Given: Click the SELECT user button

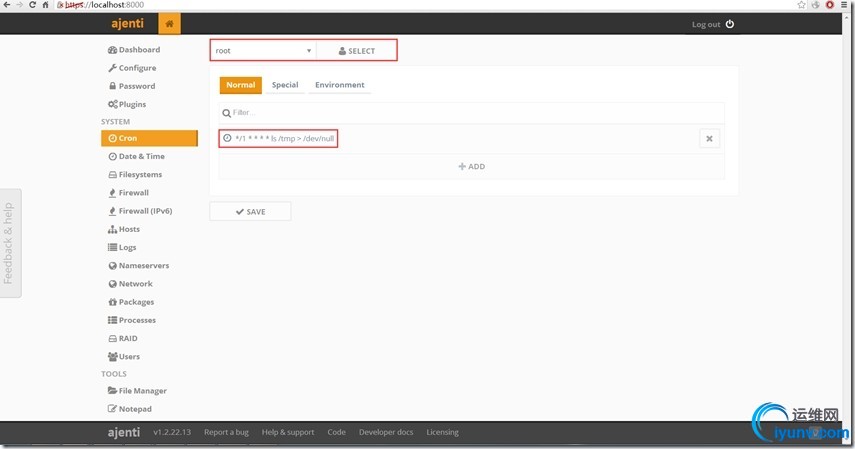Looking at the screenshot, I should [x=357, y=50].
